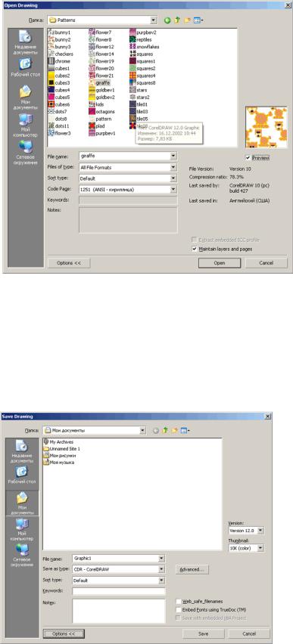Select the bunny1 pattern file
293x644 pixels.
59,32
